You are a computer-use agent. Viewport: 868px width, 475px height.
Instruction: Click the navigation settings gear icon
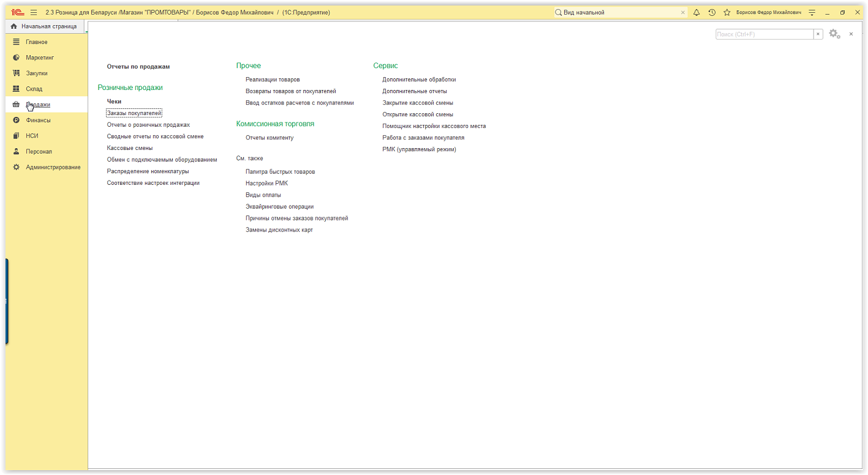click(x=834, y=34)
